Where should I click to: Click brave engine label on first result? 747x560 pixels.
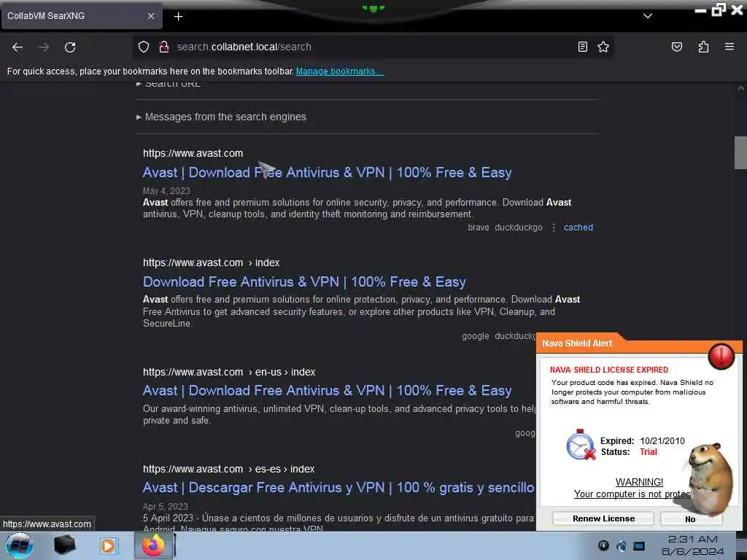pyautogui.click(x=479, y=227)
